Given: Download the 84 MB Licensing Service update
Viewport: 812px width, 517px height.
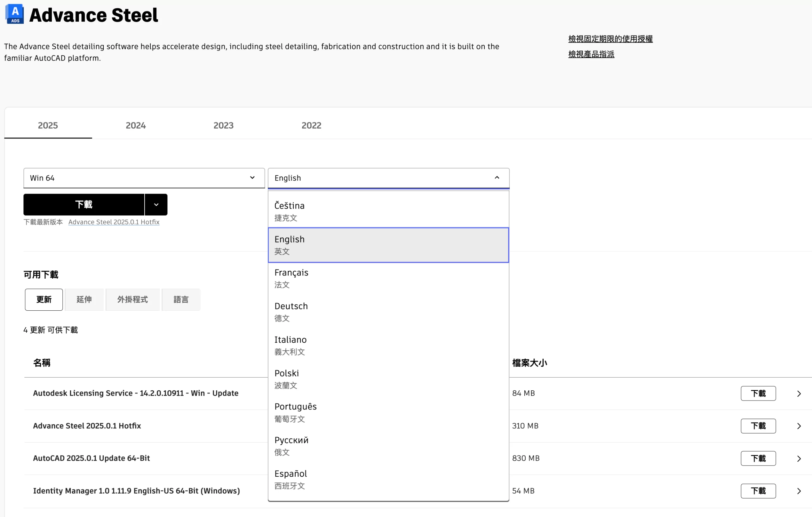Looking at the screenshot, I should [x=758, y=394].
